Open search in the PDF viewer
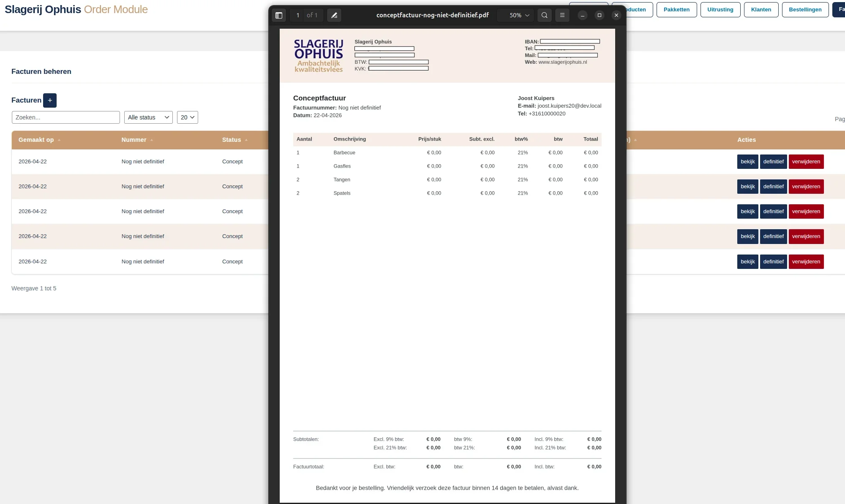 [545, 15]
